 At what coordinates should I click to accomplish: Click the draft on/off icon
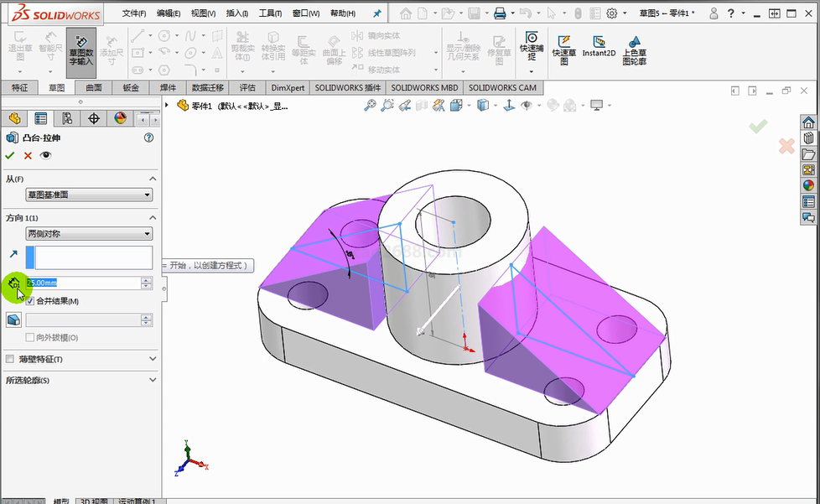point(13,320)
